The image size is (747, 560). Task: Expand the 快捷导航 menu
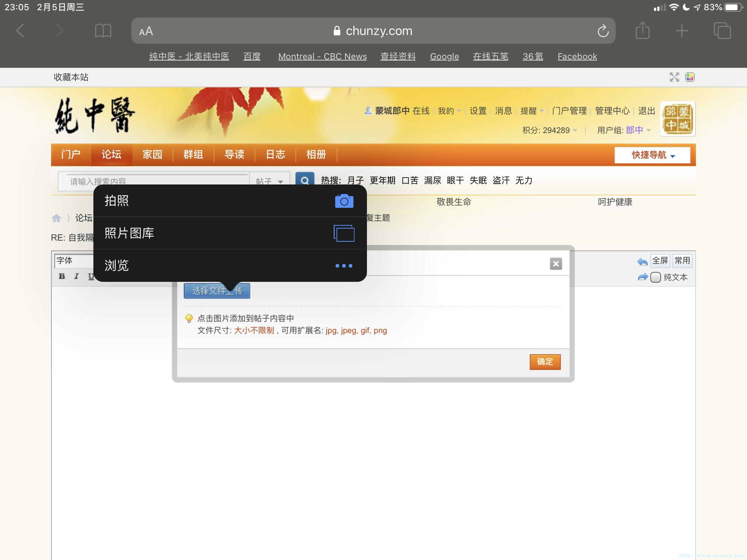point(651,155)
